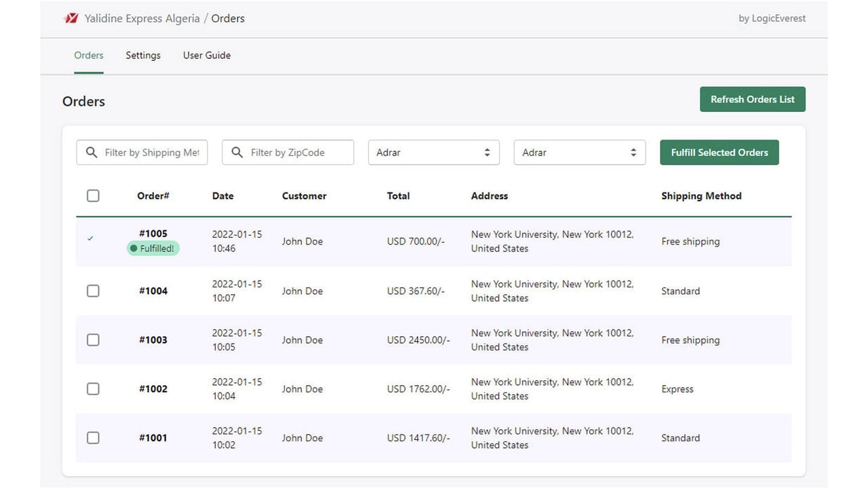Tick the checkbox for order #1004

click(x=93, y=291)
